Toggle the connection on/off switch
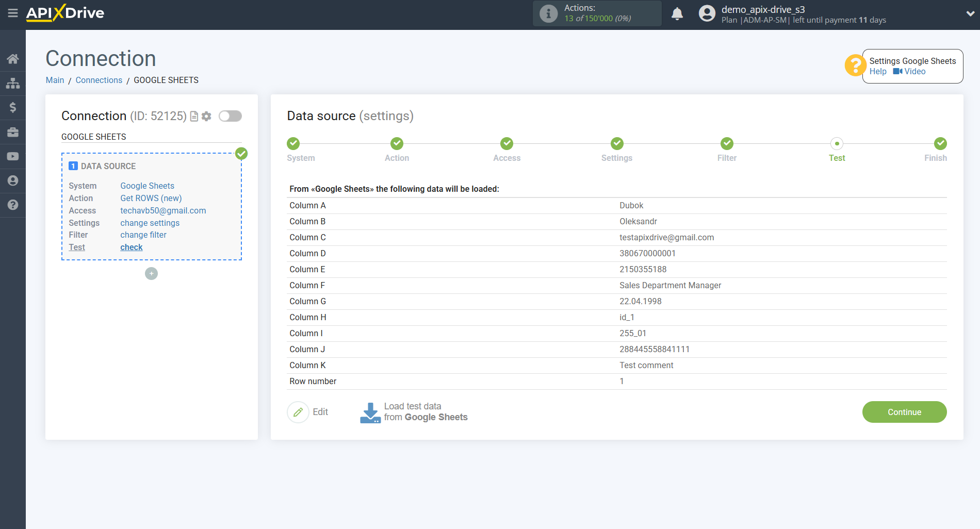Viewport: 980px width, 529px height. pos(230,116)
